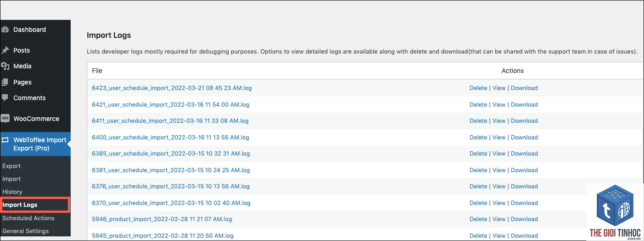Open log file 6411_user_schedule_import
644x241 pixels.
pyautogui.click(x=170, y=120)
